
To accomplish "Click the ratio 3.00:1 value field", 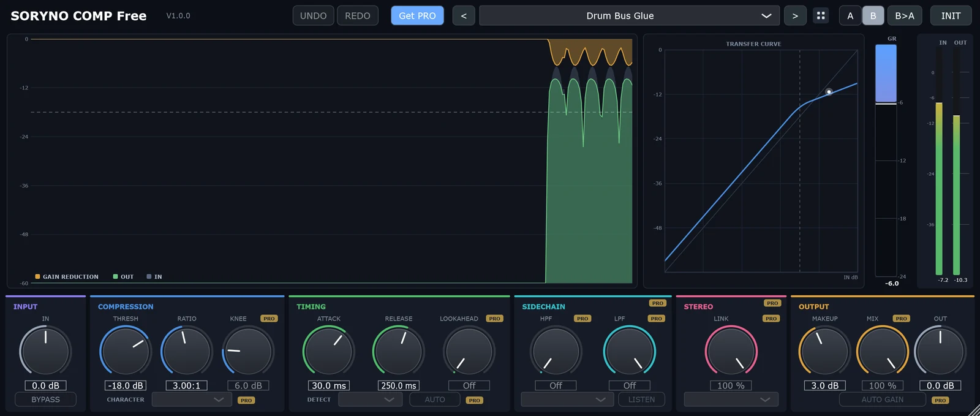I will 187,385.
